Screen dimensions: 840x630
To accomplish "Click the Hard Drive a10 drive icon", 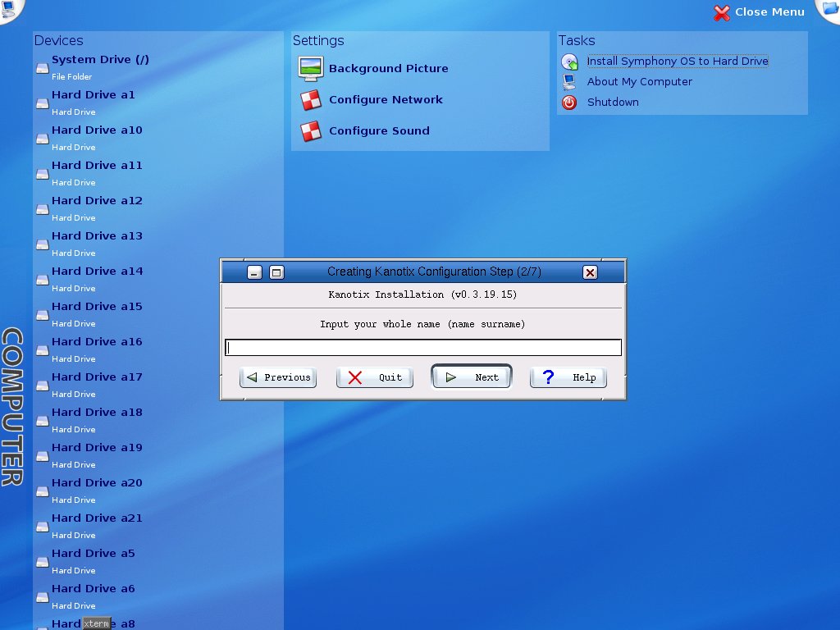I will [43, 139].
